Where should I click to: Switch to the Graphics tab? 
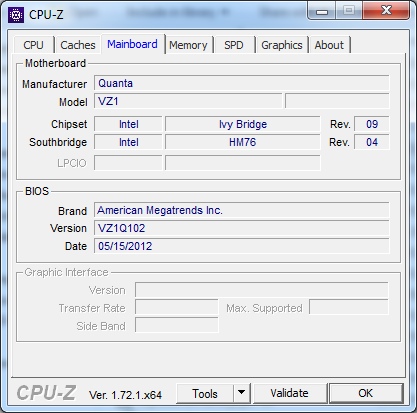(282, 45)
